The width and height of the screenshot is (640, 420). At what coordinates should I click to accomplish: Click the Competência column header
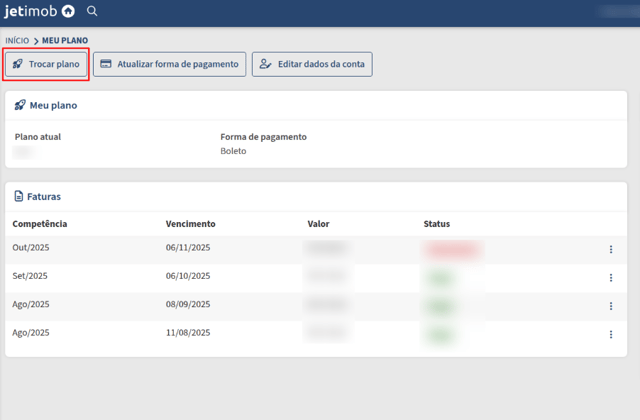click(40, 224)
